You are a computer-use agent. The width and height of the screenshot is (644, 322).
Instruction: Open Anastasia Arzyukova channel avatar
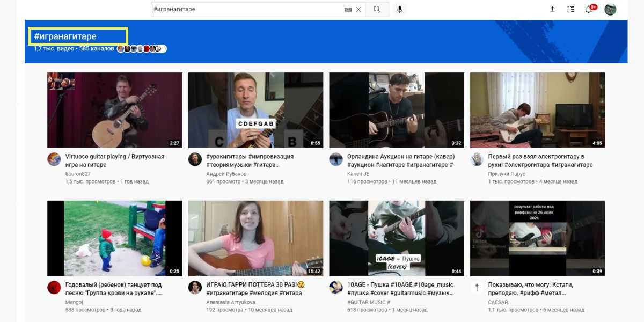[x=195, y=287]
